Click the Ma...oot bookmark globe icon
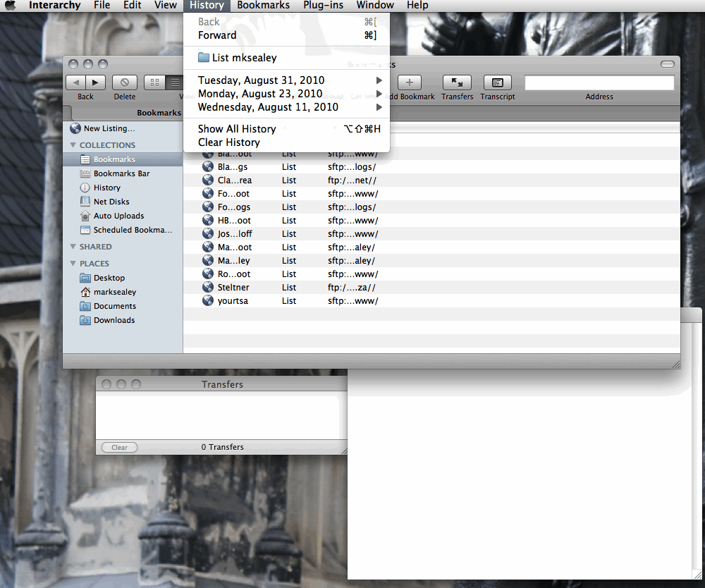Screen dimensions: 705x588 point(208,247)
